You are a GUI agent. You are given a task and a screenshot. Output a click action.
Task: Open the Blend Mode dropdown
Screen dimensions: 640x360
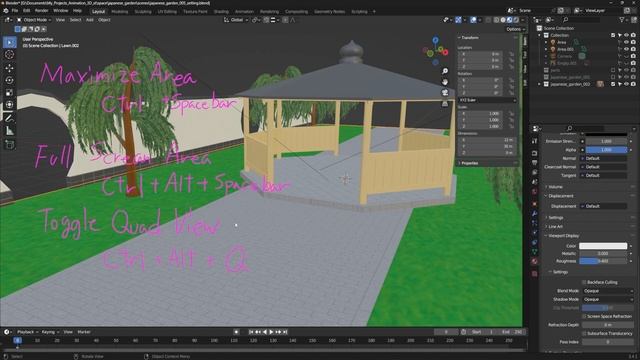tap(608, 291)
